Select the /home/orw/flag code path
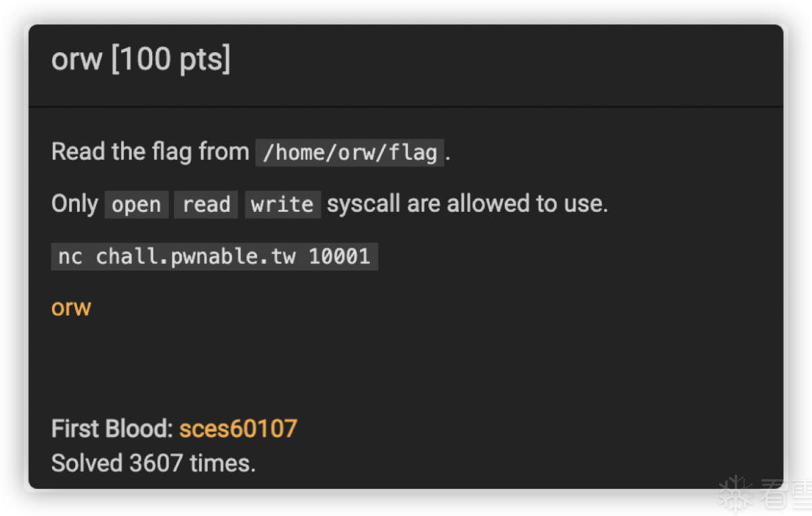 [x=349, y=152]
